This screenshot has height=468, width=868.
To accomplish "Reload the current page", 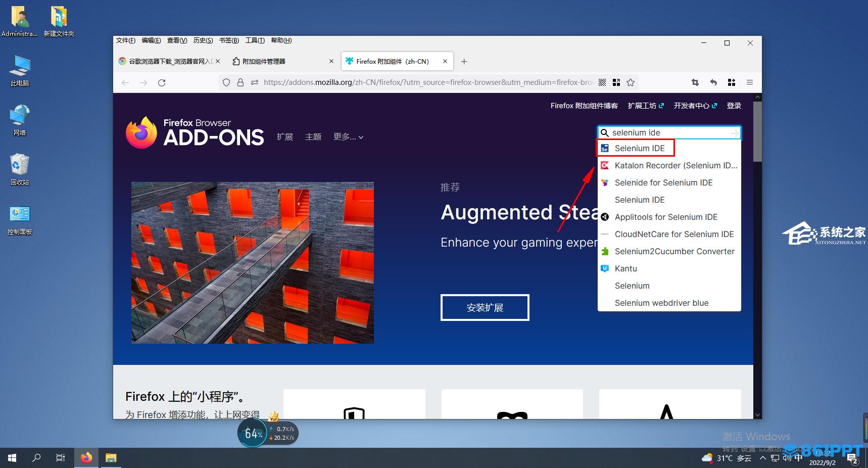I will coord(162,82).
